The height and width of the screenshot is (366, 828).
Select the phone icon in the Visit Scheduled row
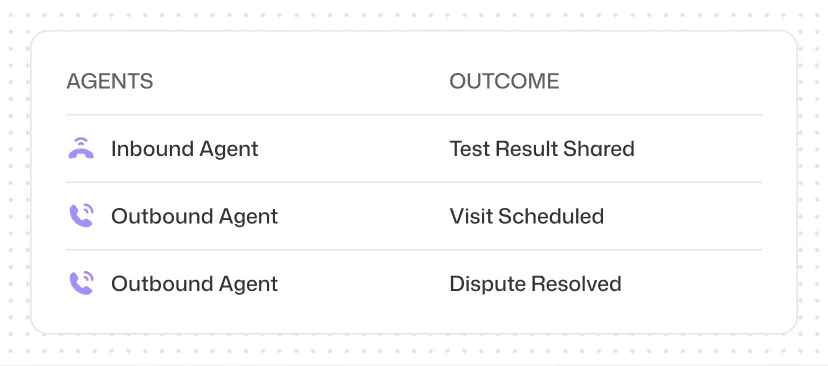(x=81, y=216)
